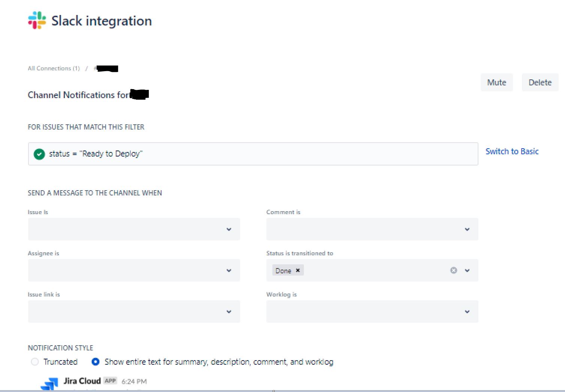Click the Jira Cloud app icon
The image size is (565, 392).
(x=49, y=384)
